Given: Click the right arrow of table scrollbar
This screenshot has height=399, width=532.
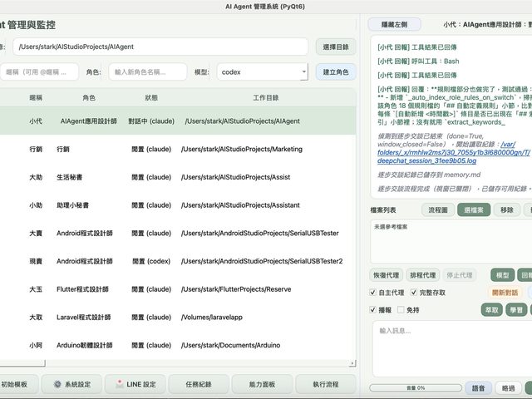Looking at the screenshot, I should coord(352,363).
